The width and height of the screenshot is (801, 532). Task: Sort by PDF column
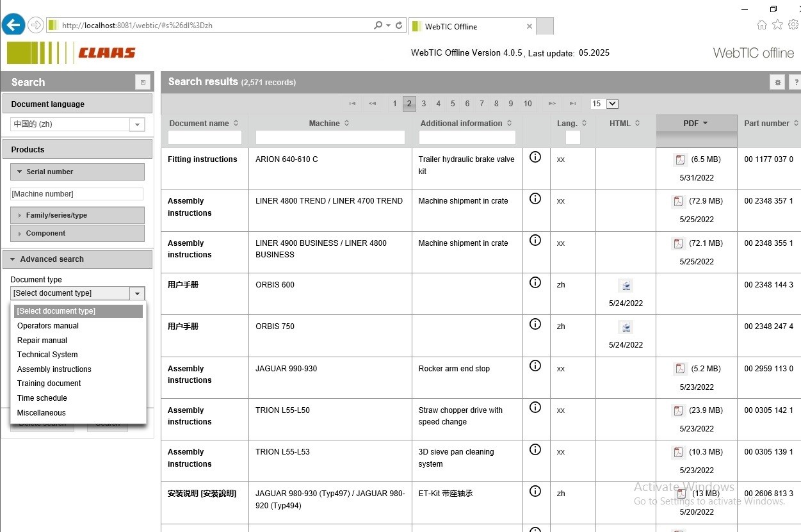click(x=695, y=124)
